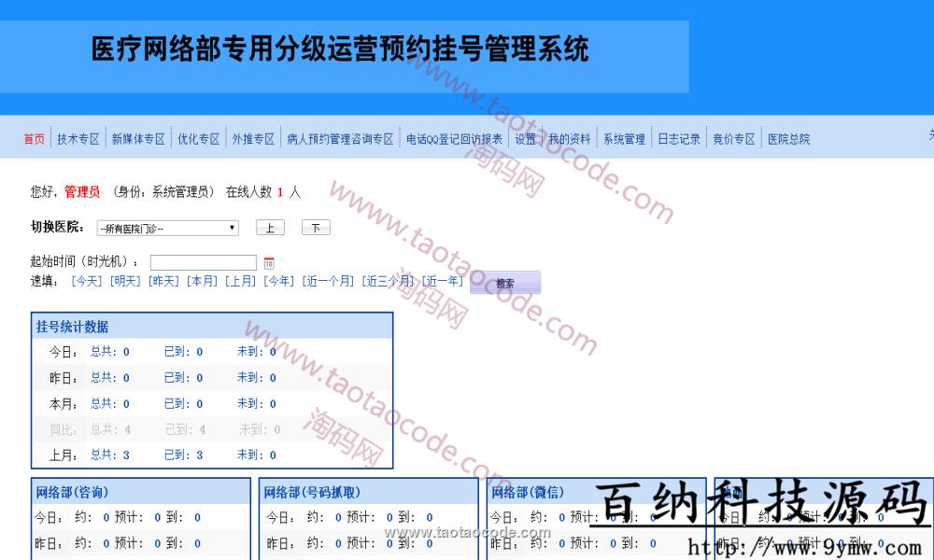The width and height of the screenshot is (934, 560).
Task: Click the 下 next hospital button
Action: click(316, 228)
